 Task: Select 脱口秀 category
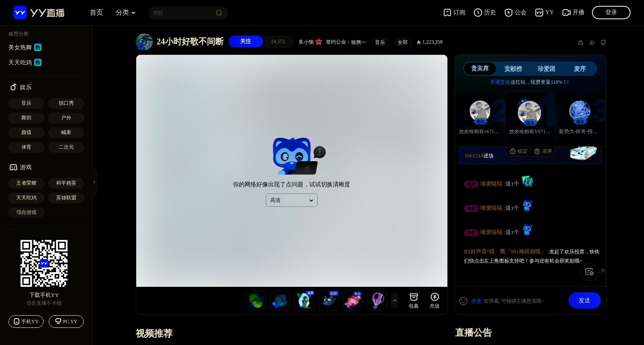pos(66,103)
